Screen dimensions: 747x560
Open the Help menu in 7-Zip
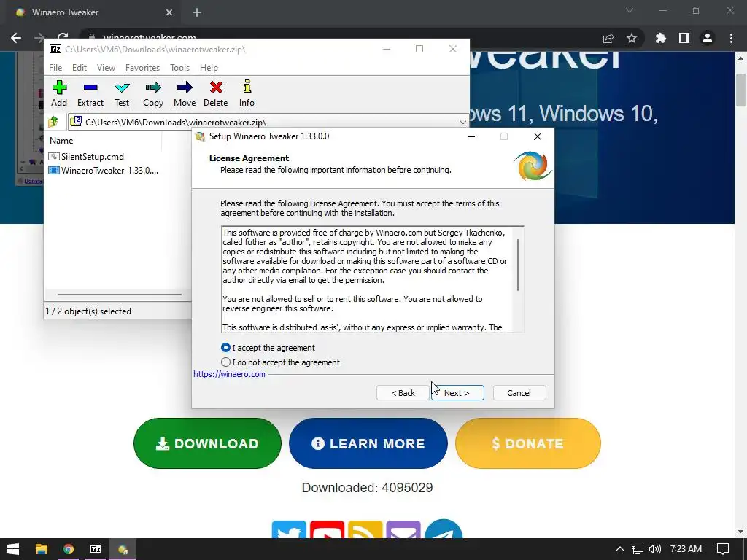tap(209, 68)
